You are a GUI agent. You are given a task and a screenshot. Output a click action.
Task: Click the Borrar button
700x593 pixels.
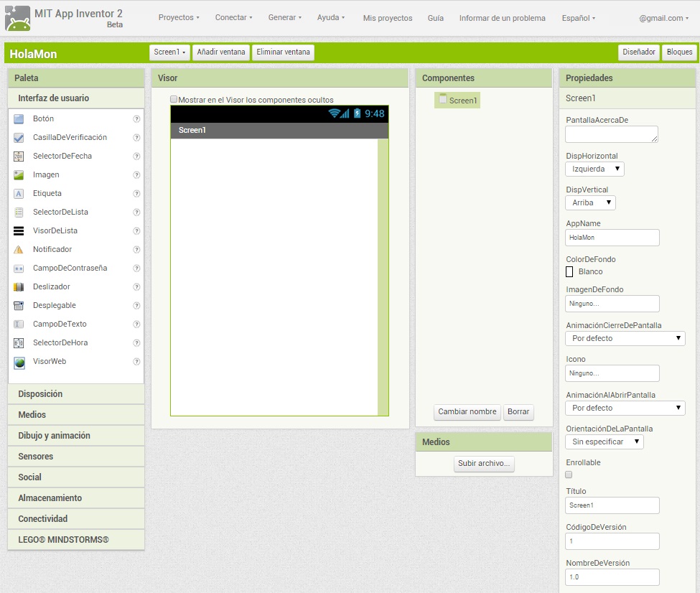pyautogui.click(x=518, y=411)
